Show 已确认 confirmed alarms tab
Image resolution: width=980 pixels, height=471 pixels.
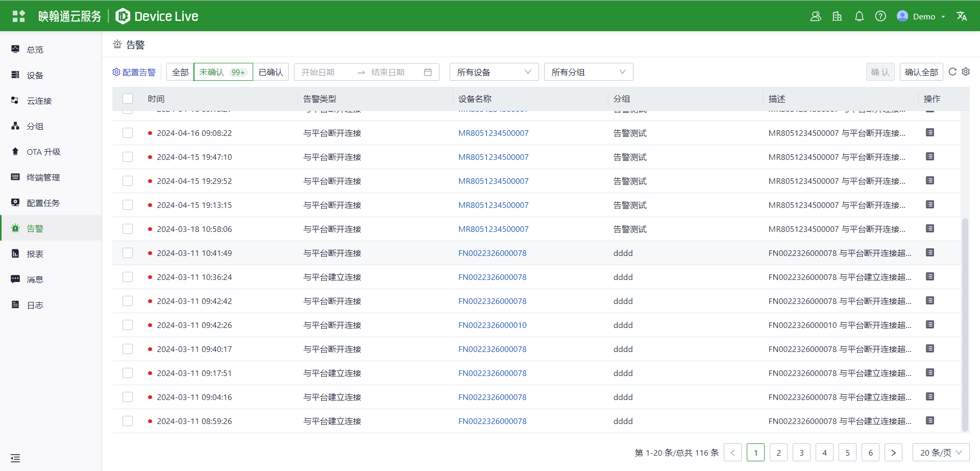(x=271, y=72)
